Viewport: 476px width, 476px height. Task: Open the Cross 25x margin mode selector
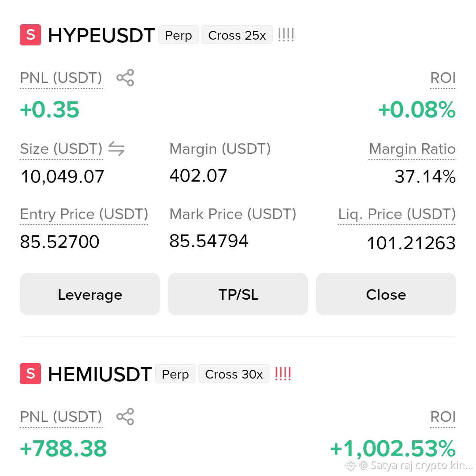click(x=237, y=35)
